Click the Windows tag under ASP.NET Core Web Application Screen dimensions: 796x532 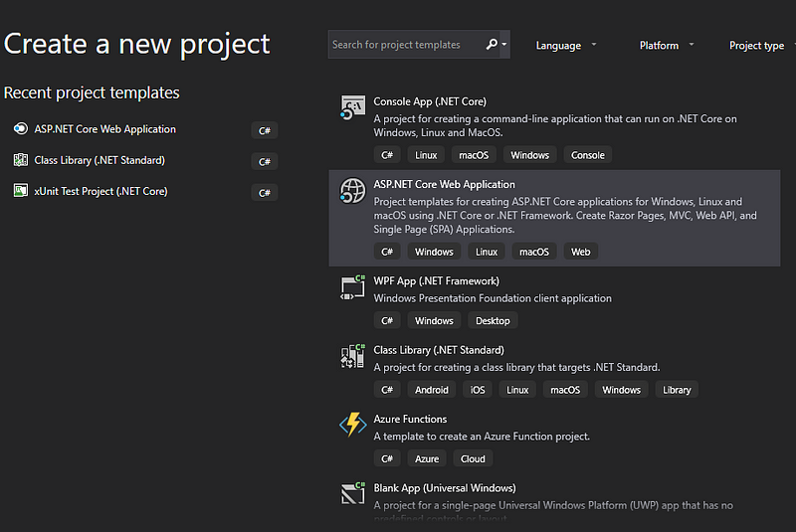(434, 252)
